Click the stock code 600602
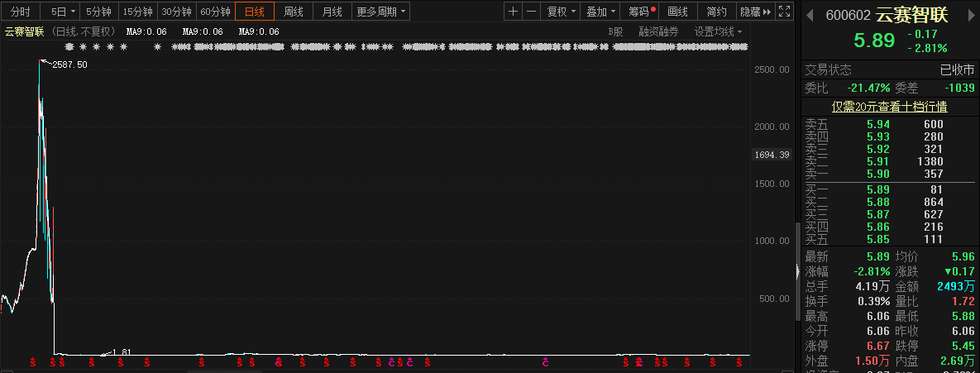 [x=849, y=16]
